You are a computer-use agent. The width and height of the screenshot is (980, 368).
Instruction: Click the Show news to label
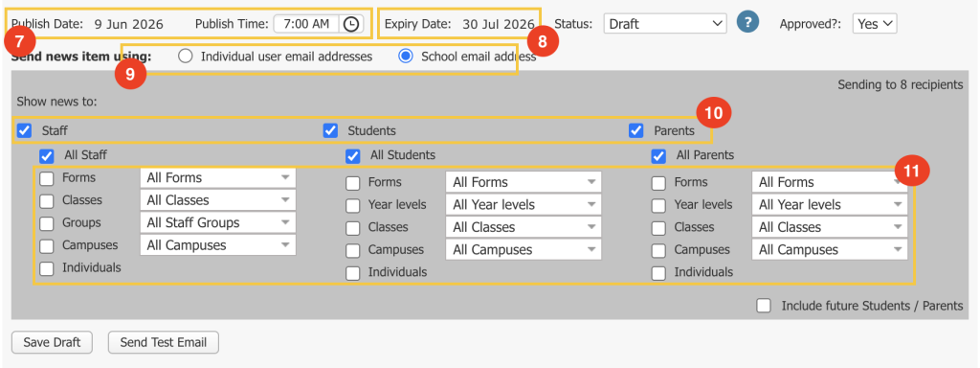coord(56,101)
